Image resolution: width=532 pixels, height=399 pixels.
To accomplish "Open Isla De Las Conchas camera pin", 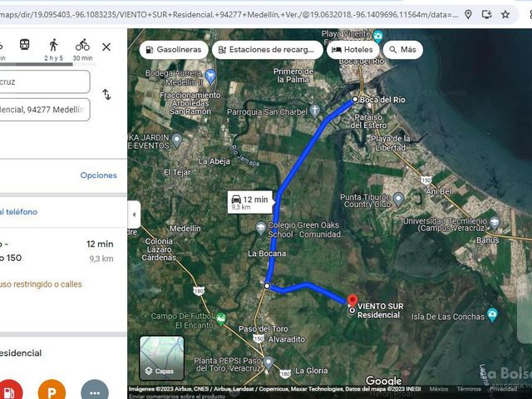I will (x=492, y=314).
